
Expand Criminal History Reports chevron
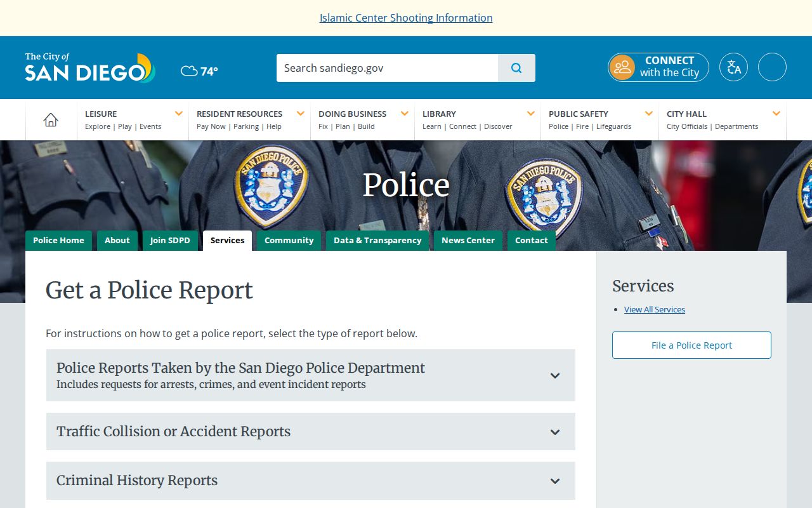[555, 481]
